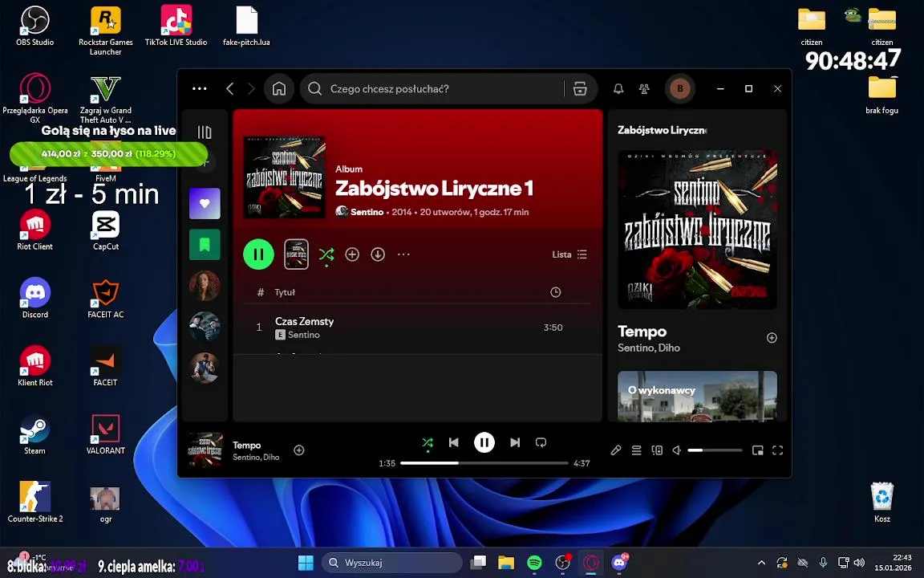Open the 'O wykonawcy' artist card
This screenshot has height=578, width=924.
point(697,396)
